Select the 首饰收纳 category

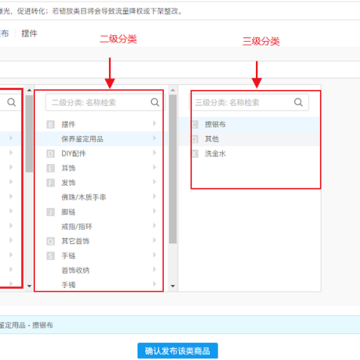[x=75, y=270]
